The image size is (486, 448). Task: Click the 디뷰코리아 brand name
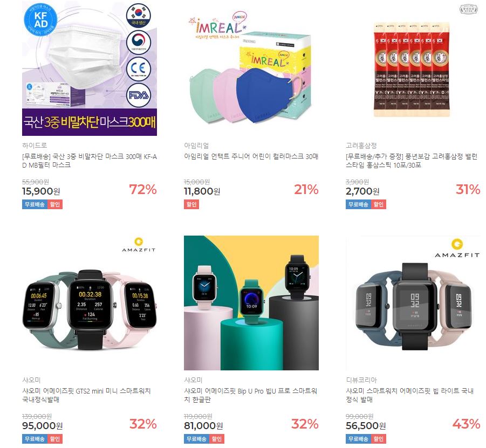[361, 380]
